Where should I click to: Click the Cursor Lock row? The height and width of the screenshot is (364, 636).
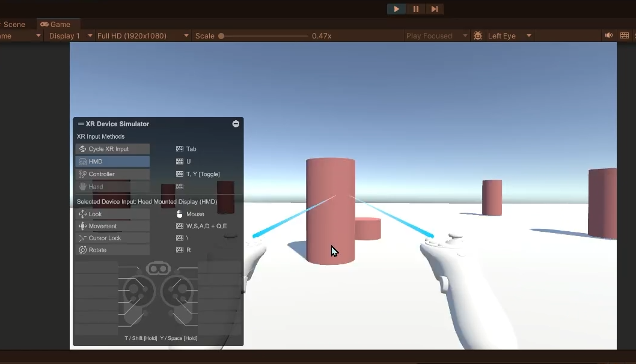(112, 238)
